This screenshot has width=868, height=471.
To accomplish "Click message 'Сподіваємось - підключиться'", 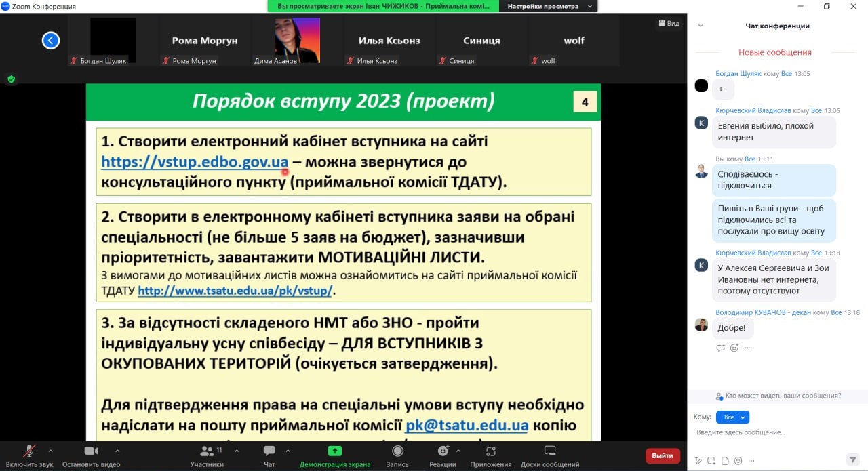I will pos(774,180).
